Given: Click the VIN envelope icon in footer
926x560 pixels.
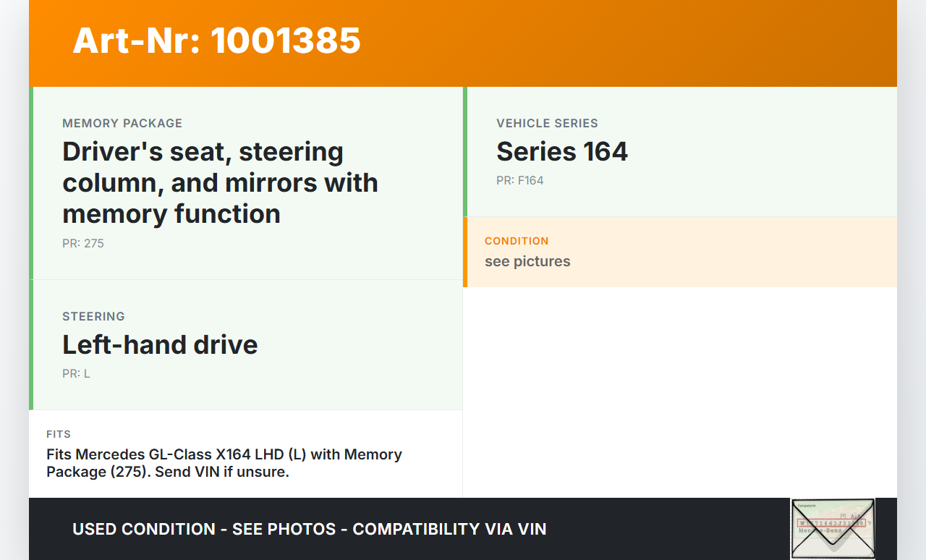Looking at the screenshot, I should (x=833, y=528).
